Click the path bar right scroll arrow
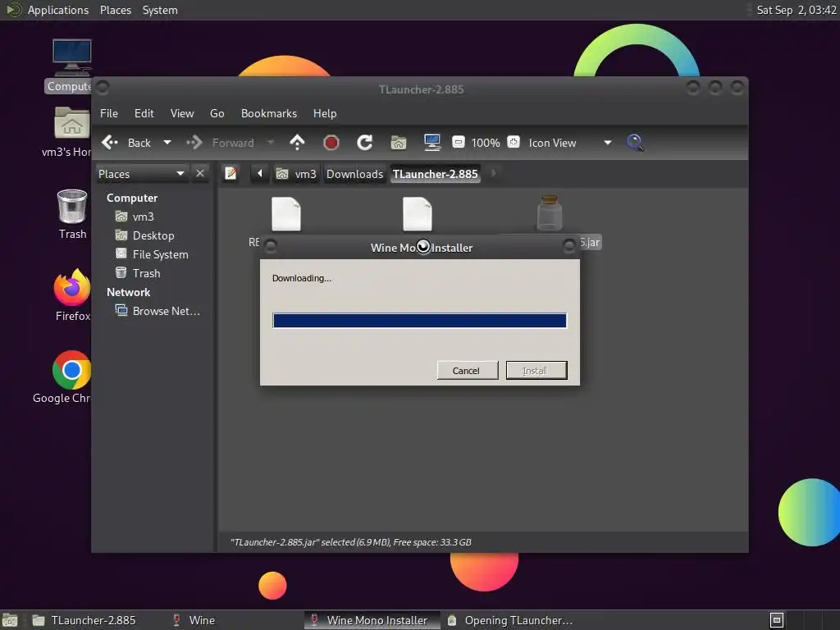 point(493,174)
